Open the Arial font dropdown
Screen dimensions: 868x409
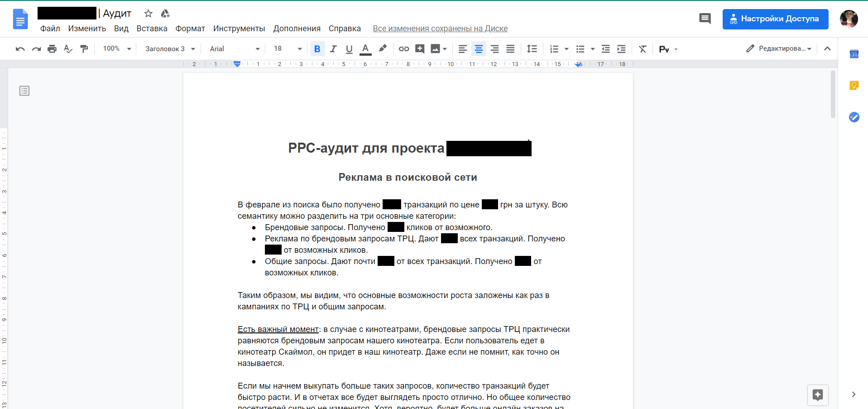235,49
